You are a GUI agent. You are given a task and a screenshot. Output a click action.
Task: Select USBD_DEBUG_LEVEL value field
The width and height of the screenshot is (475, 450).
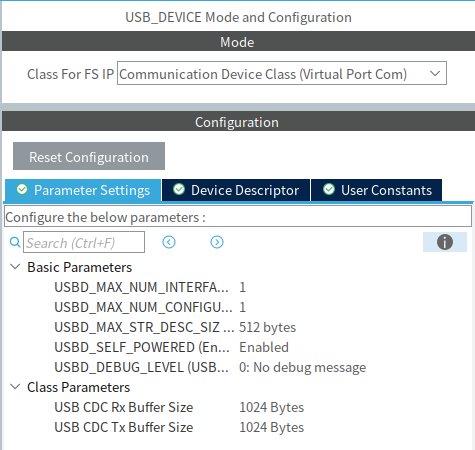coord(302,367)
